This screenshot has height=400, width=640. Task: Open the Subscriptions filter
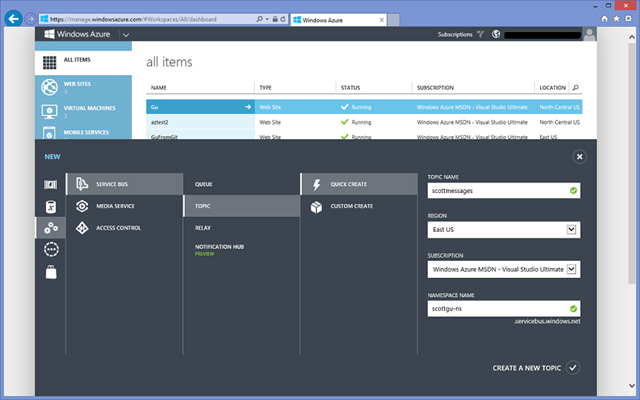pos(460,35)
